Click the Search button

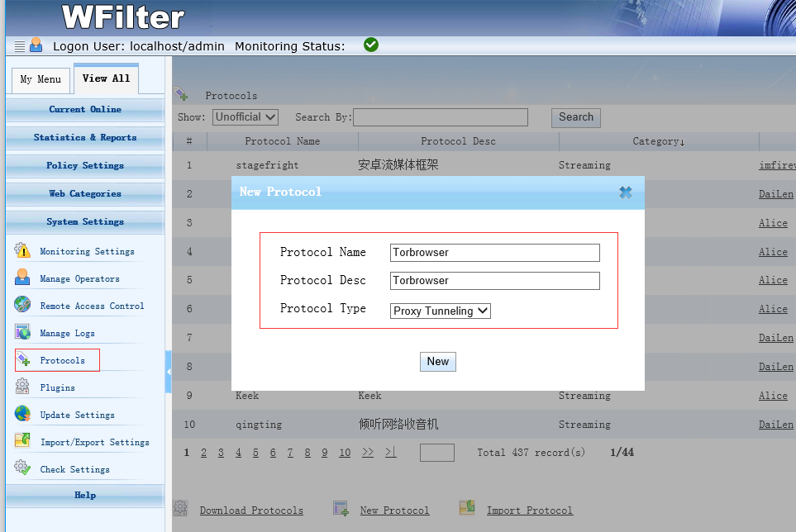tap(575, 117)
